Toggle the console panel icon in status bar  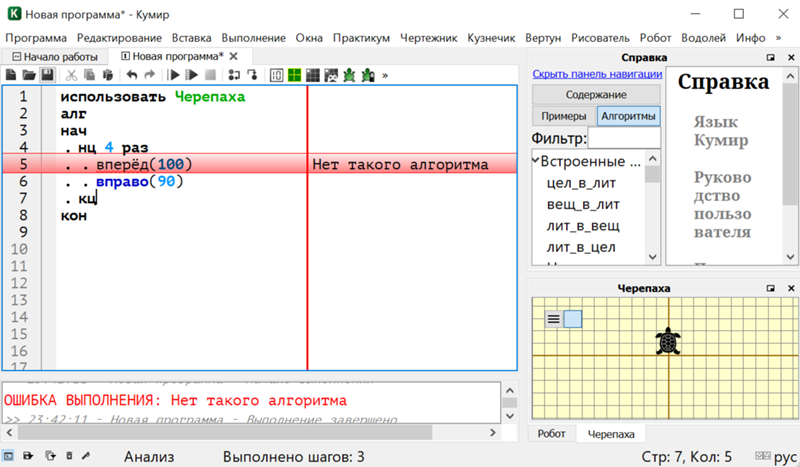(9, 456)
